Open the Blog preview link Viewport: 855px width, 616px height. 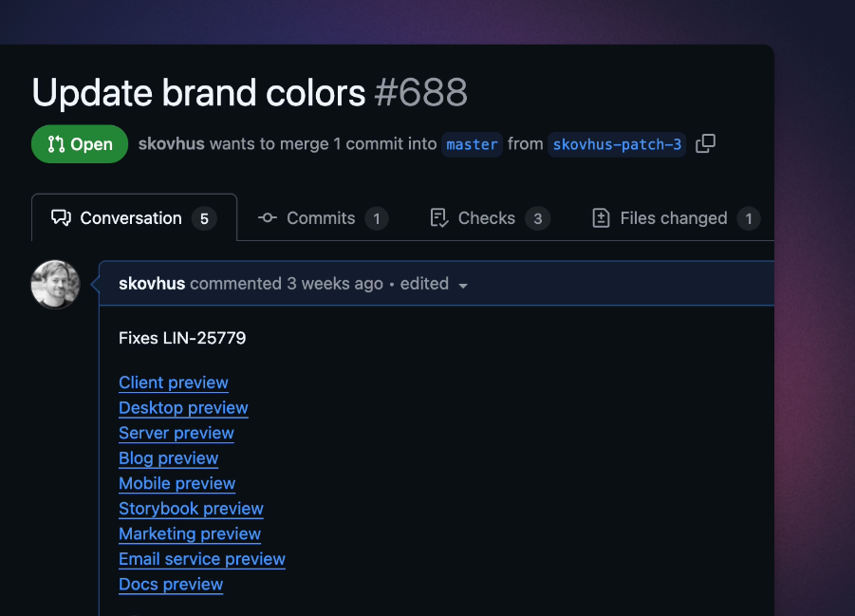[169, 458]
